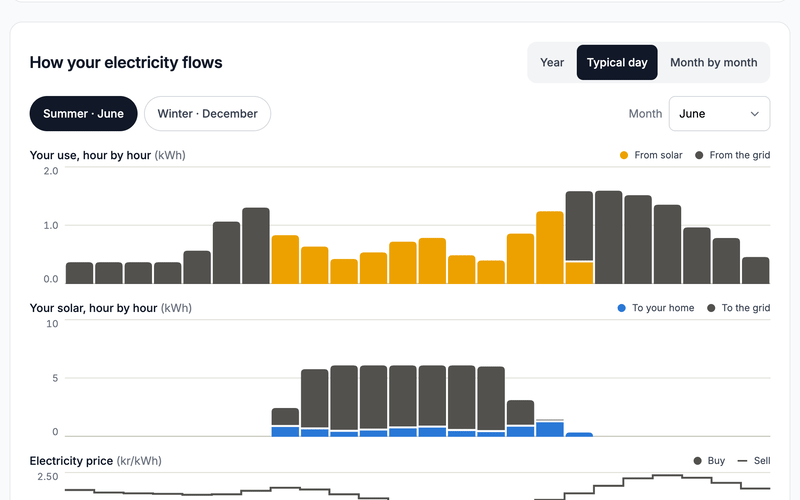Click the How your electricity flows heading
This screenshot has width=800, height=500.
126,62
